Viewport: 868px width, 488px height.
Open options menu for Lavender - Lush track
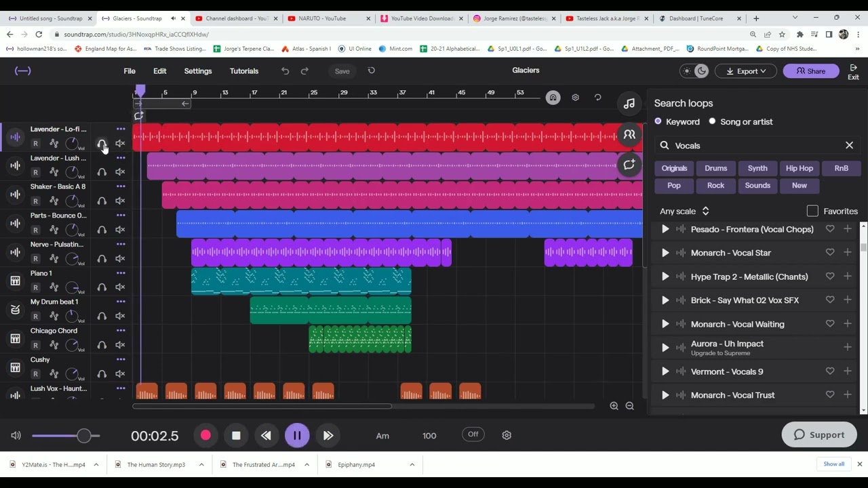click(x=121, y=158)
